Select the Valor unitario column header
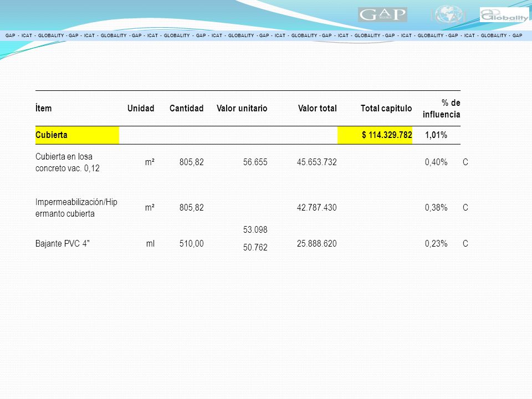Viewport: 532px width, 399px height. [242, 108]
